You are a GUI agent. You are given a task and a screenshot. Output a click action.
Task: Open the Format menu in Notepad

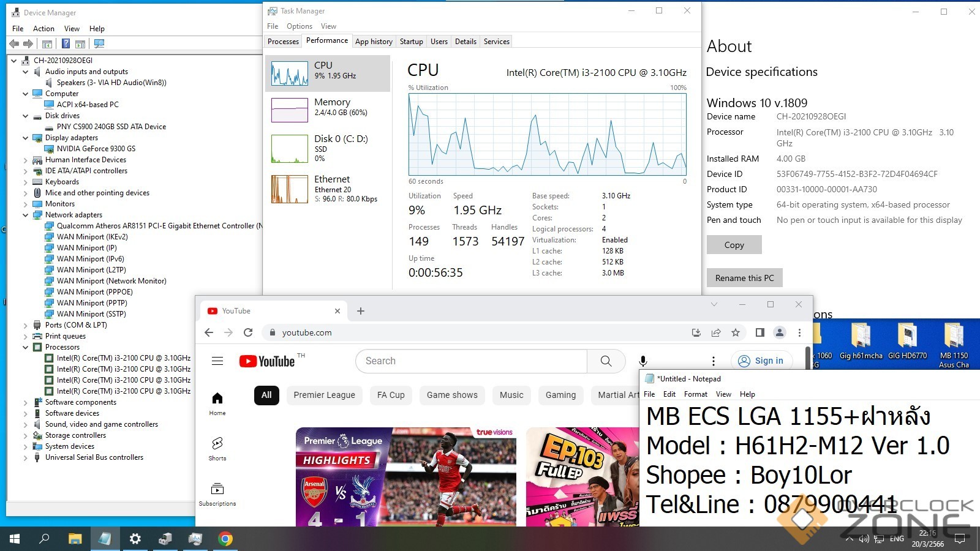click(x=695, y=394)
